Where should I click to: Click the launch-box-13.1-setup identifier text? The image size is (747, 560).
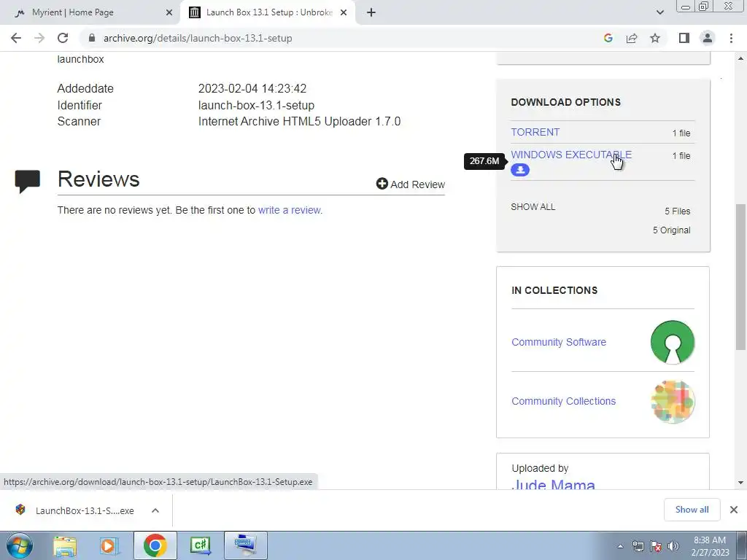point(256,105)
